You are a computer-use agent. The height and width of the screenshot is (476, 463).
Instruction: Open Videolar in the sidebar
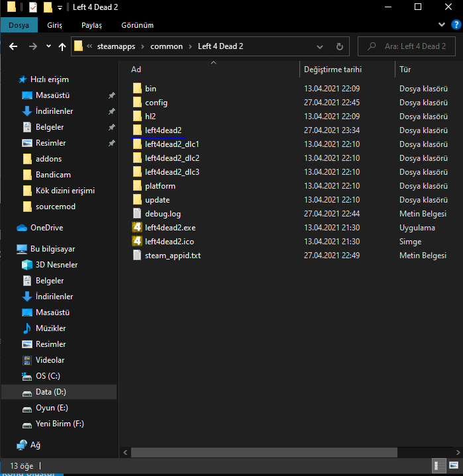pyautogui.click(x=44, y=360)
